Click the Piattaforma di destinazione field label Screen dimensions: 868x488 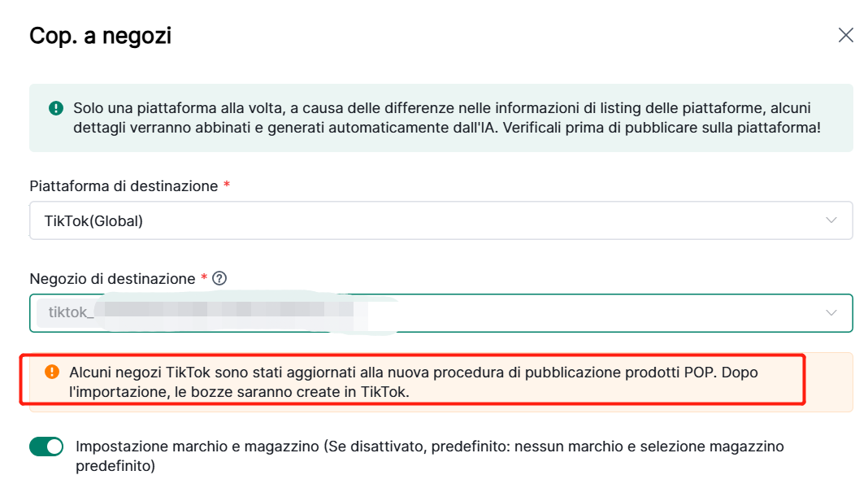click(124, 186)
